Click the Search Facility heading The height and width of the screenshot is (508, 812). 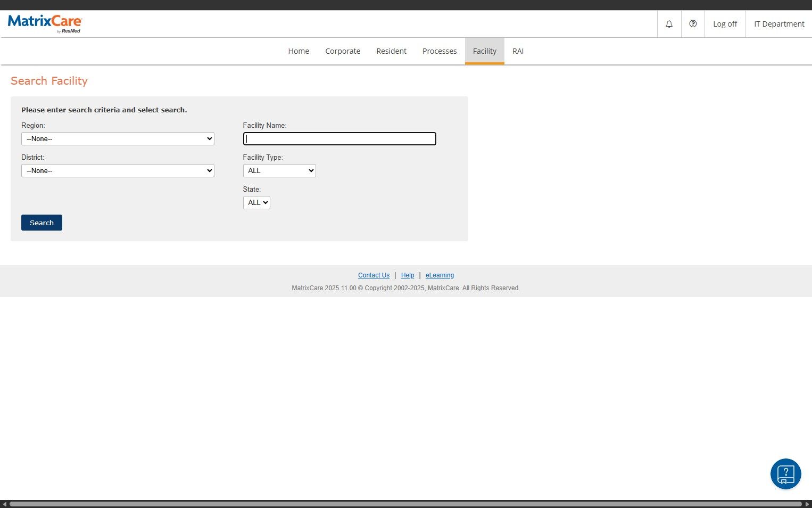49,81
